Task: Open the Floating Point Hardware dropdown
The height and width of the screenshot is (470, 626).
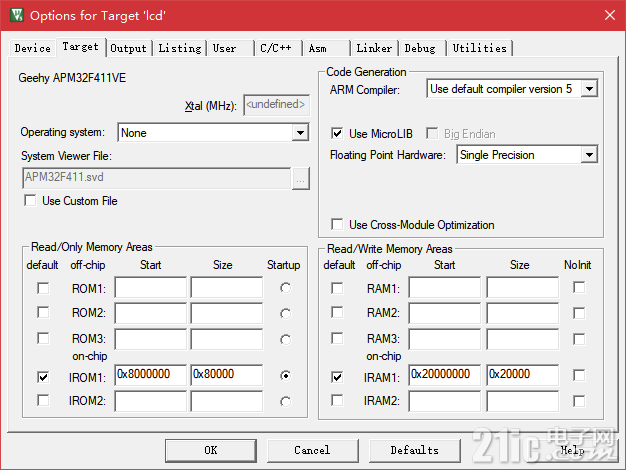Action: point(589,155)
